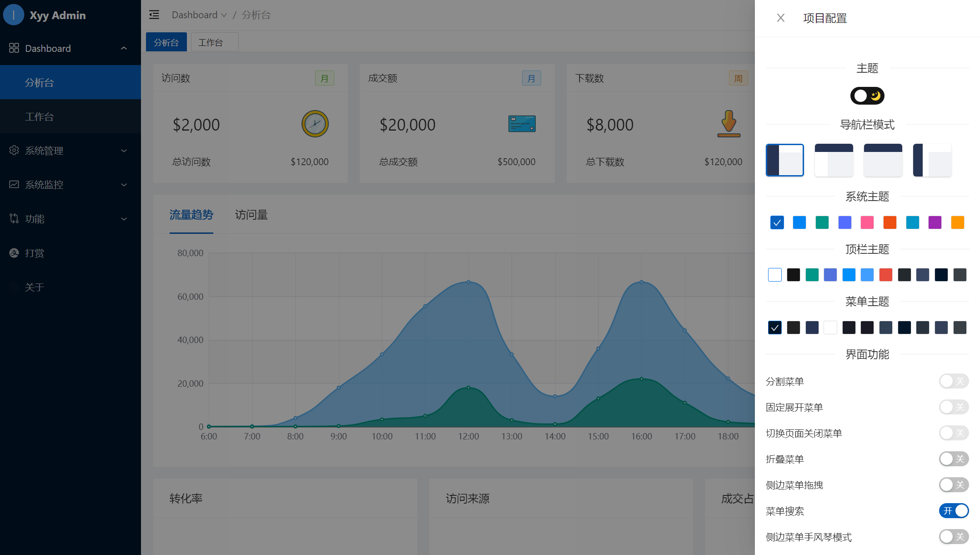Screen dimensions: 980x555
Task: Turn on 侧边菜单拖拽 switch
Action: [x=954, y=485]
